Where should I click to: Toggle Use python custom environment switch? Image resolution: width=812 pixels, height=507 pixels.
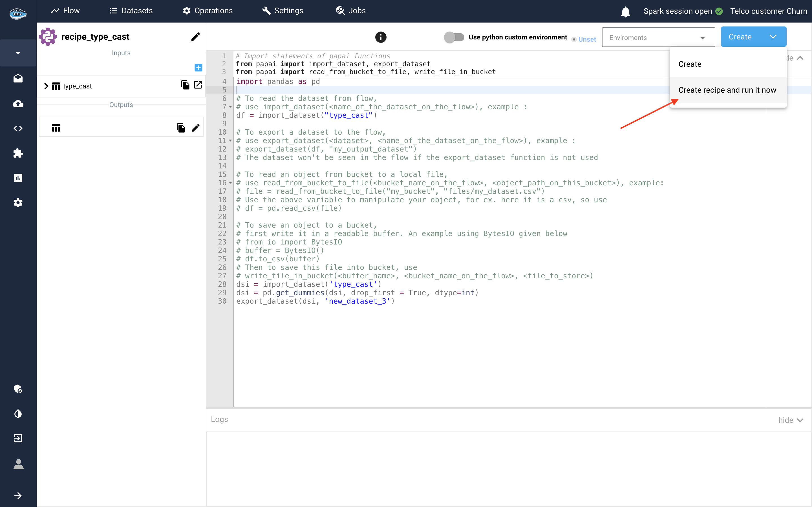(x=454, y=37)
